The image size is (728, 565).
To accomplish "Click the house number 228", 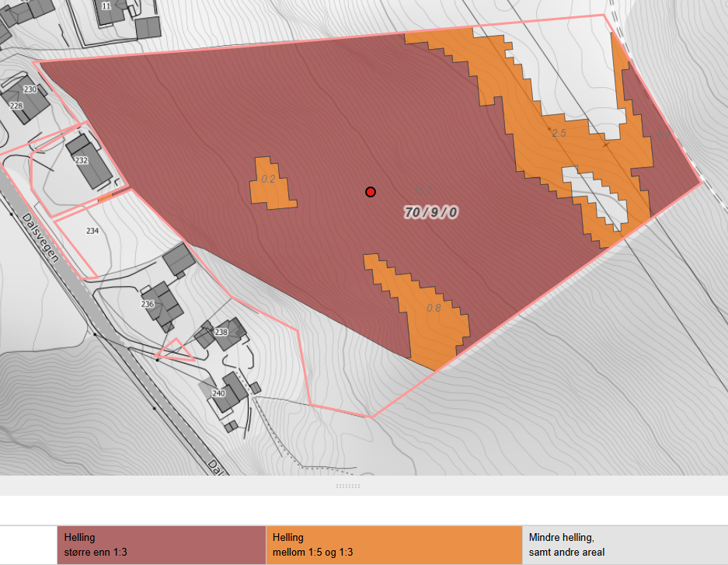I will coord(16,106).
